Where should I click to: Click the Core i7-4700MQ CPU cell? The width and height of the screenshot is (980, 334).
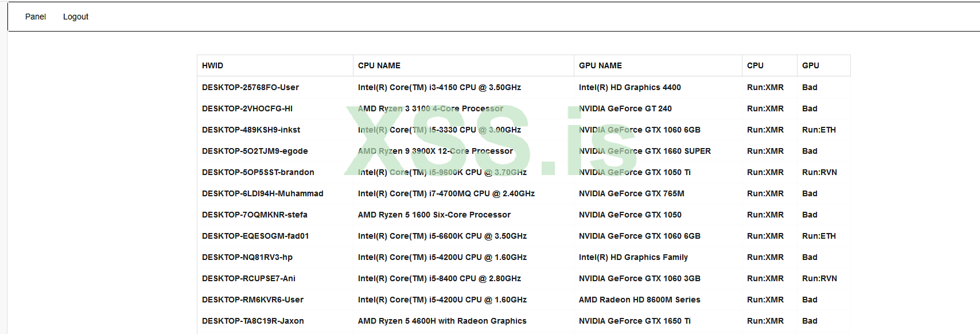446,193
